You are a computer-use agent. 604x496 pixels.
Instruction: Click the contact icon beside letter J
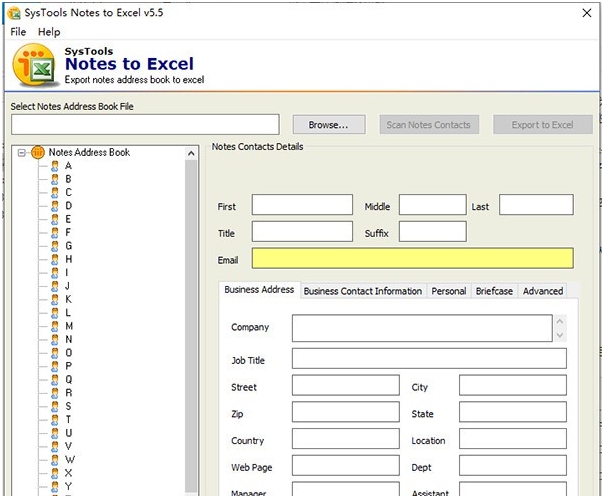click(55, 286)
